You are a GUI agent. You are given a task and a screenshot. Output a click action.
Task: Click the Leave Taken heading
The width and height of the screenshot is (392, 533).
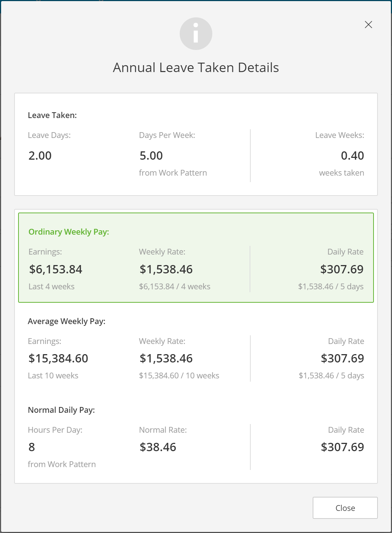(x=52, y=115)
